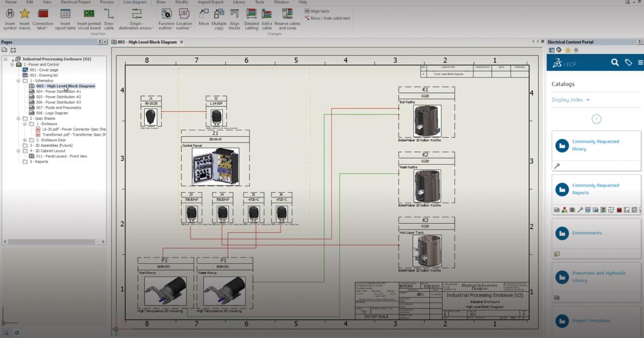644x338 pixels.
Task: Click the P1 Water Pump image
Action: 224,292
